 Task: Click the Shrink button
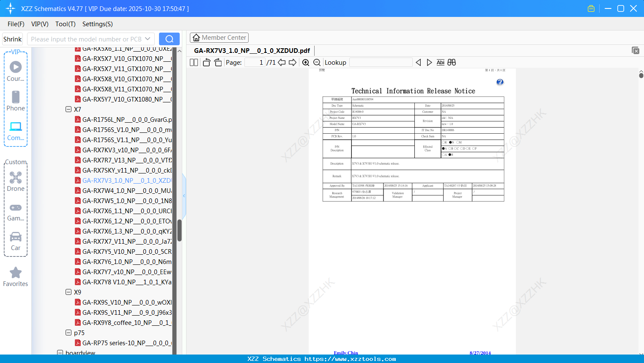tap(12, 39)
